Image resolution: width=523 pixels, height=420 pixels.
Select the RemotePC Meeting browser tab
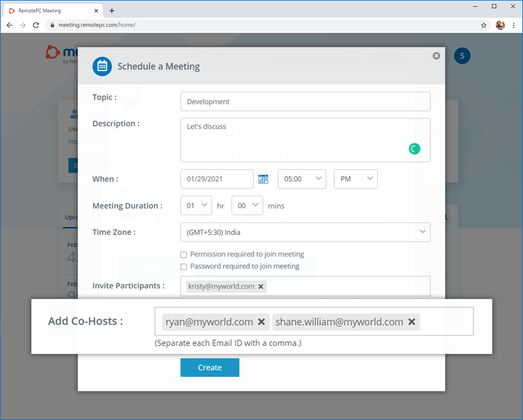52,10
